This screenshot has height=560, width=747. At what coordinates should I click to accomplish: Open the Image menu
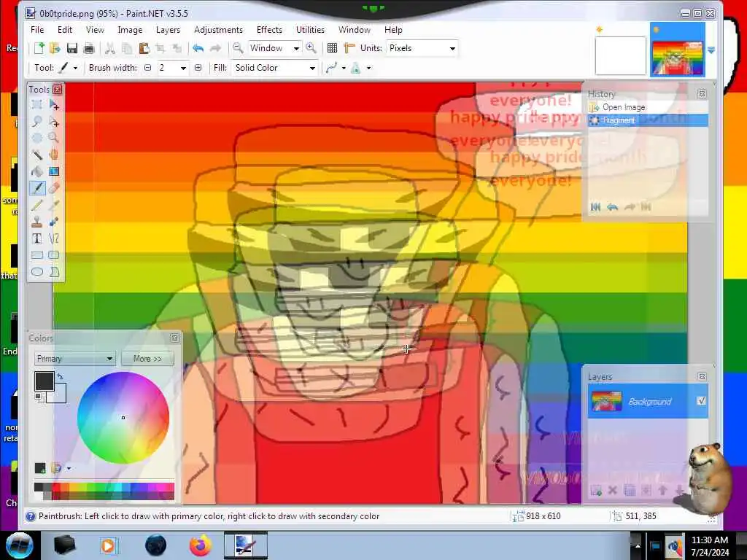click(x=130, y=29)
